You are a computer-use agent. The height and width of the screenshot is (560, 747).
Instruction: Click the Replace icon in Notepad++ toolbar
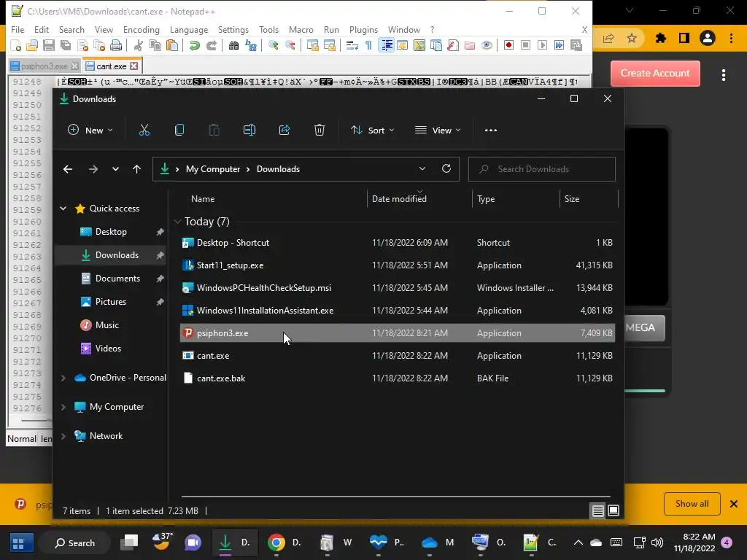click(x=251, y=45)
